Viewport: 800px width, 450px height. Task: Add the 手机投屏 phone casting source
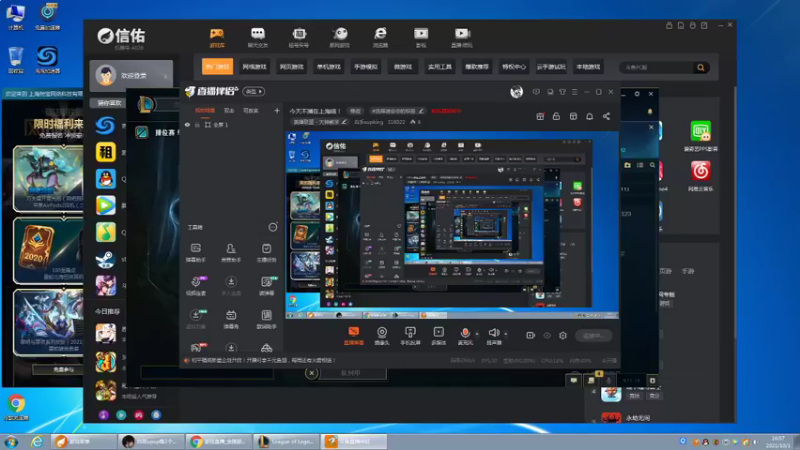pos(410,336)
